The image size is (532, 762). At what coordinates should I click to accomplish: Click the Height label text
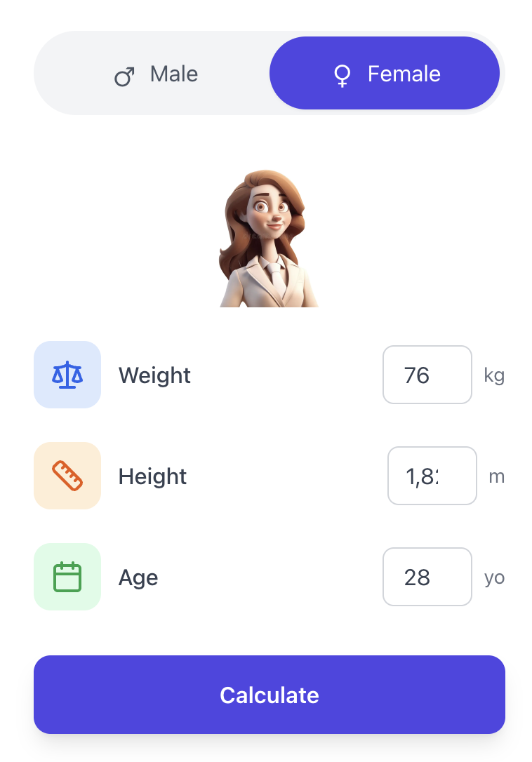[153, 476]
